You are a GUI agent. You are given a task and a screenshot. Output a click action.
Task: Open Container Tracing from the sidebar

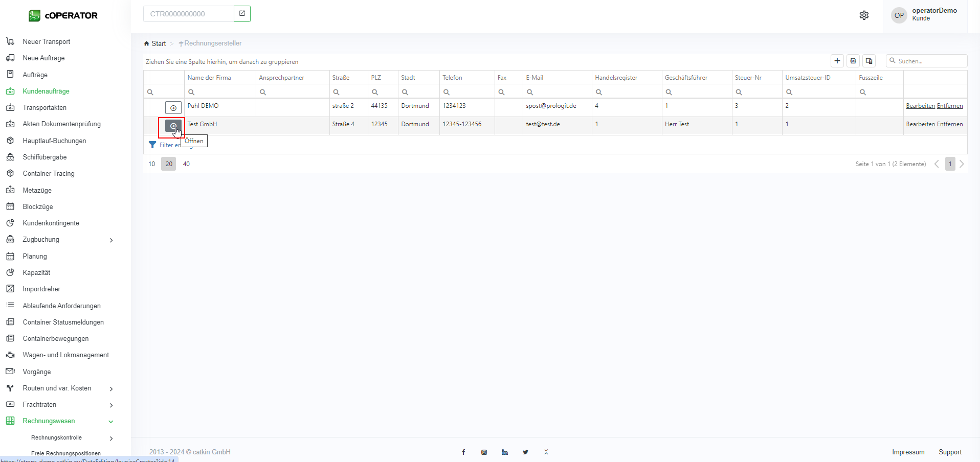(x=49, y=174)
